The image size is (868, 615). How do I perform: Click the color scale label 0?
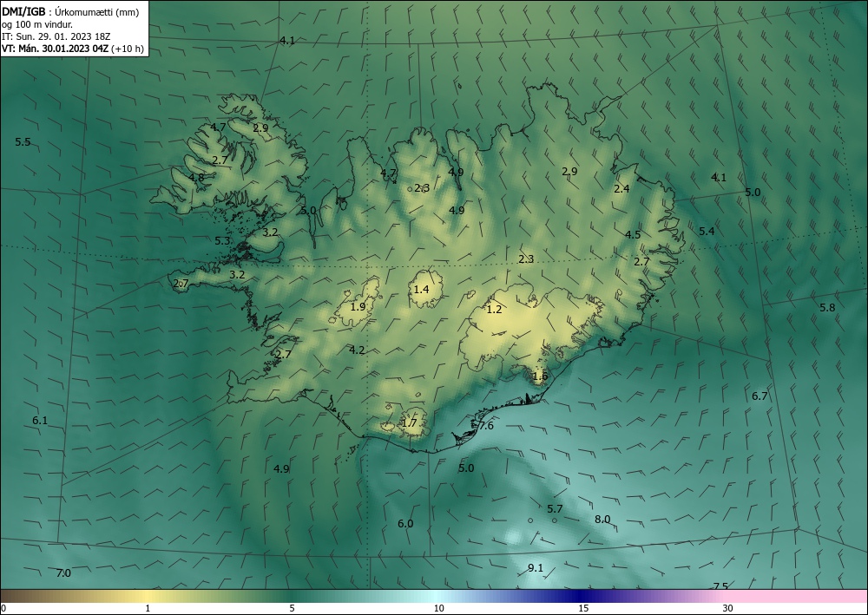[x=3, y=609]
